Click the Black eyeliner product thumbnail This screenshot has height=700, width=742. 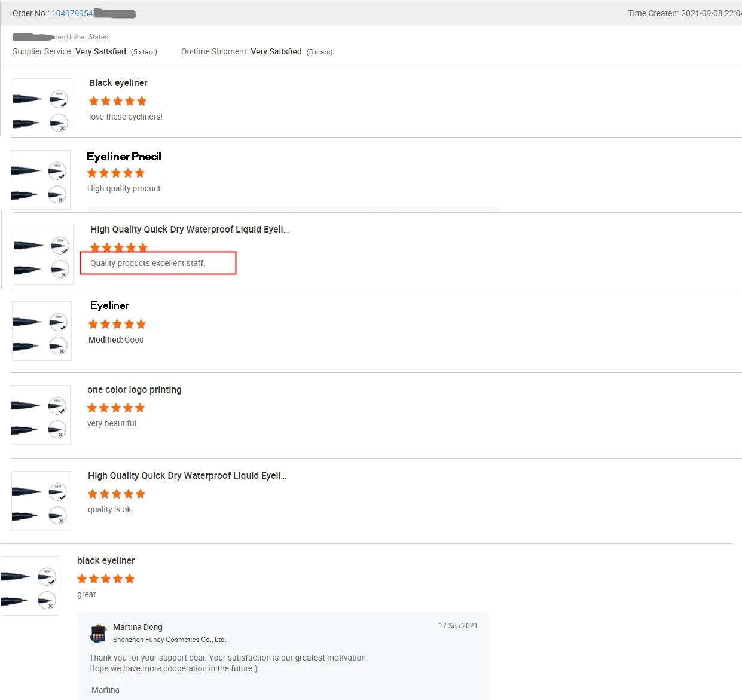pyautogui.click(x=42, y=108)
